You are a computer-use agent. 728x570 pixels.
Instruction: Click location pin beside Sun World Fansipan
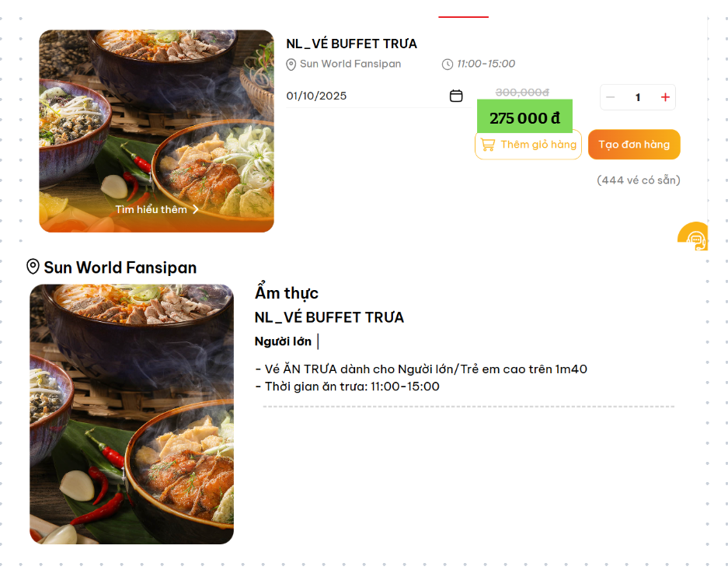[x=291, y=65]
